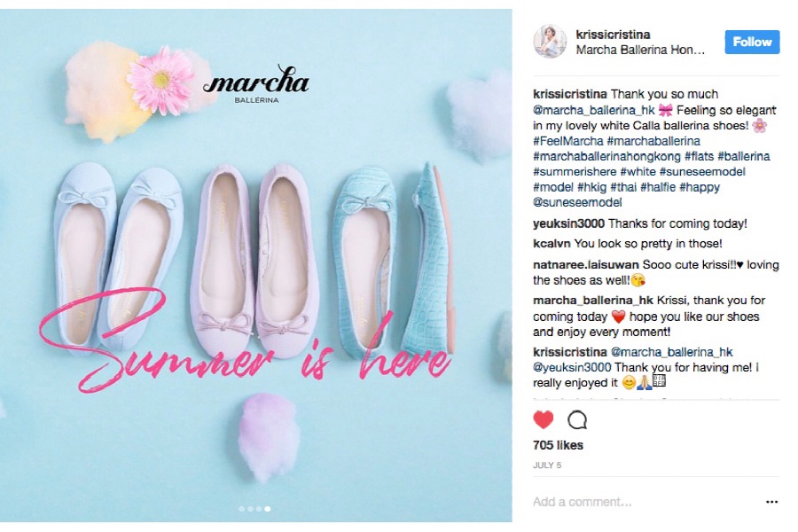This screenshot has width=798, height=532.
Task: Follow the krissicristina account
Action: 752,43
